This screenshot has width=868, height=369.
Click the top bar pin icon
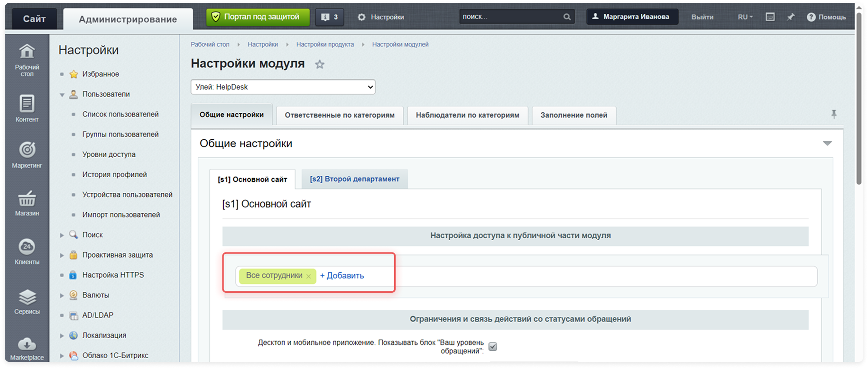(790, 17)
